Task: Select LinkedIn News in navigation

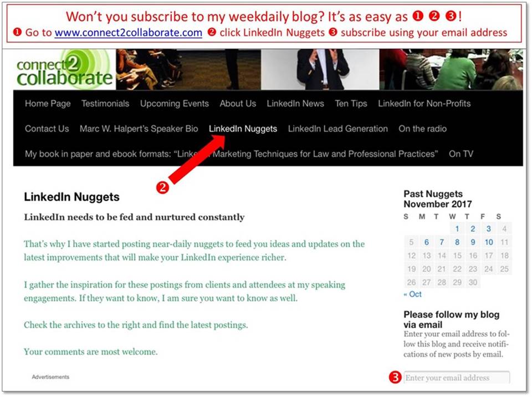Action: coord(295,104)
